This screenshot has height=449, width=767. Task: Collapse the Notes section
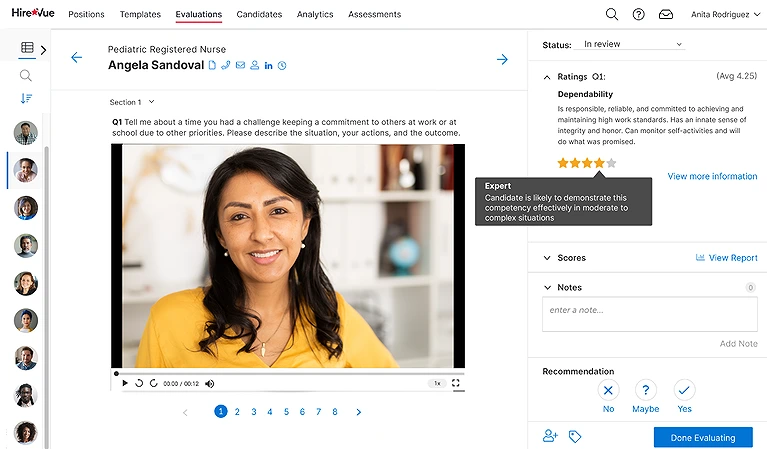click(547, 288)
